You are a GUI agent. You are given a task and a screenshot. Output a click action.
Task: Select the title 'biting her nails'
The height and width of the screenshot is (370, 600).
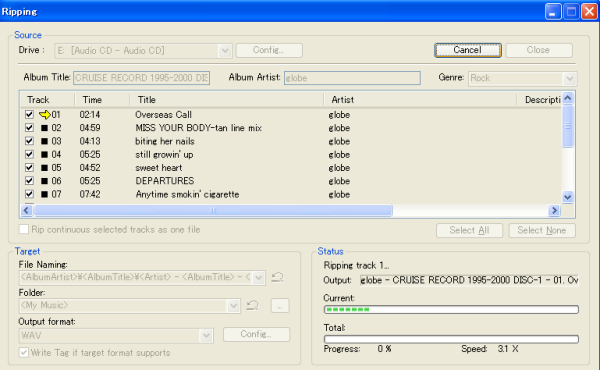165,141
